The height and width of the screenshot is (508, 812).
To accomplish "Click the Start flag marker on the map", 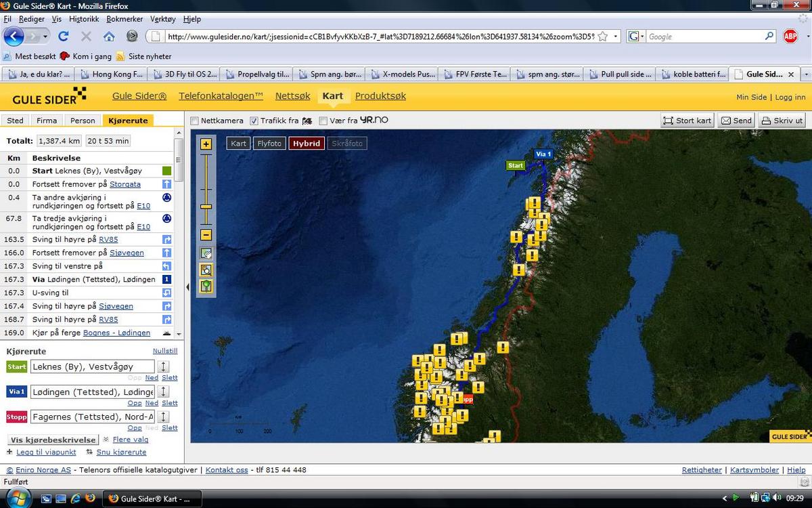I will click(516, 165).
